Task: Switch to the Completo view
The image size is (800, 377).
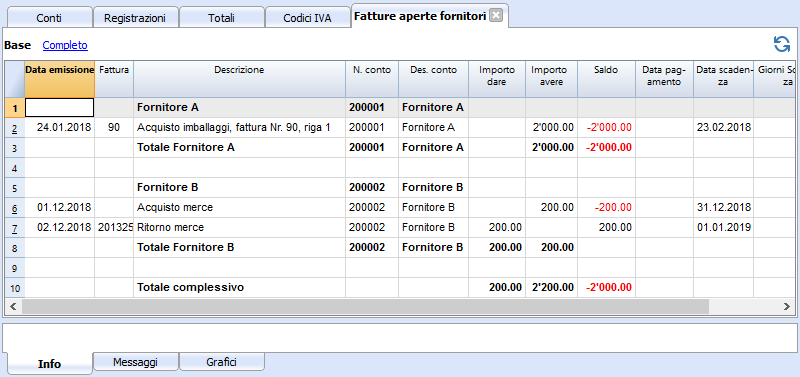Action: coord(65,45)
